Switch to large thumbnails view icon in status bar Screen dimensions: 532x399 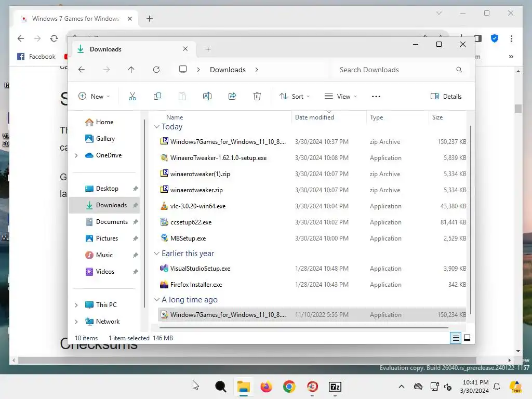(x=467, y=338)
